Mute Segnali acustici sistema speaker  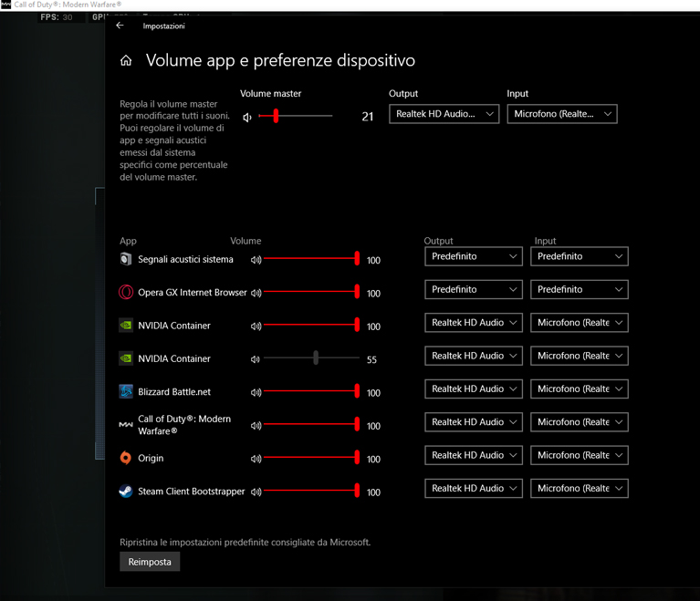coord(256,260)
